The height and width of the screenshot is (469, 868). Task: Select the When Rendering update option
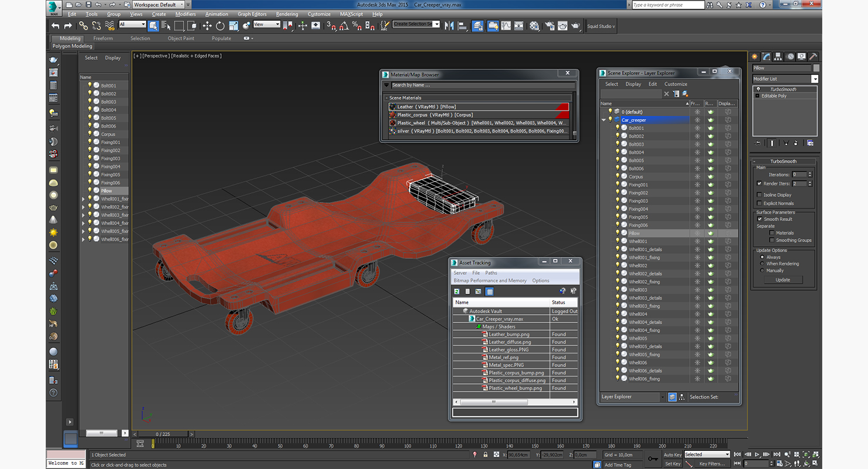[762, 264]
